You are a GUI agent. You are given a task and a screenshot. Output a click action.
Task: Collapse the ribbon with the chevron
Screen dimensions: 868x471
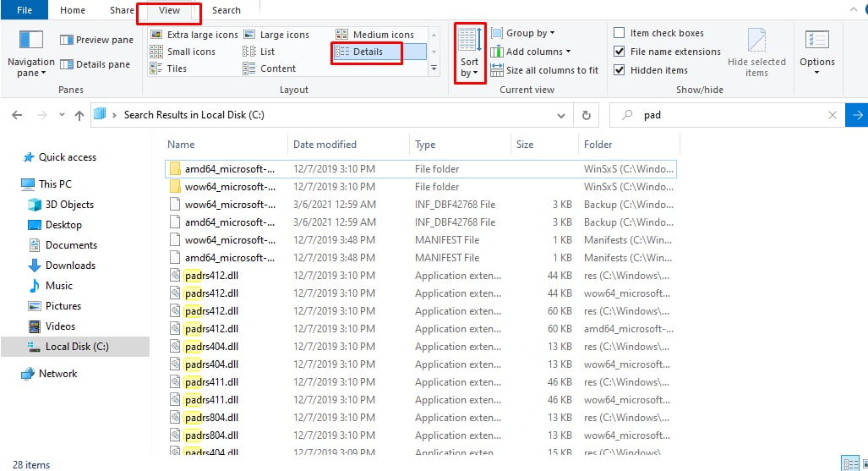(x=853, y=9)
